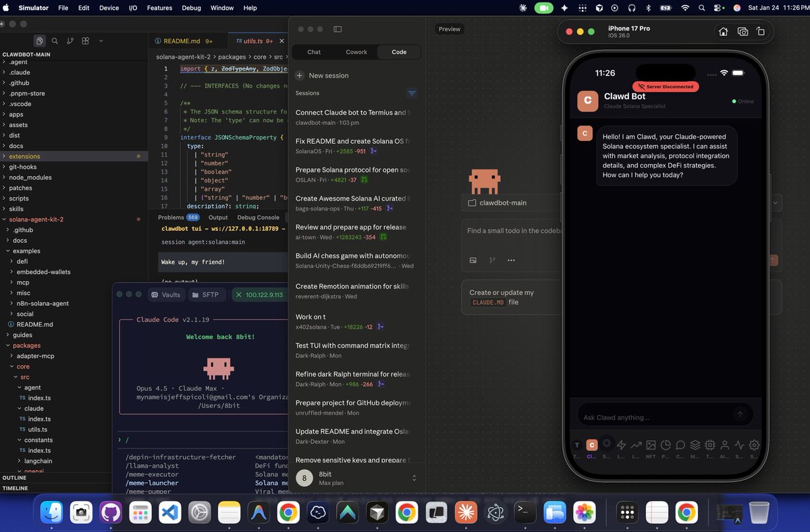Toggle the sidebar icon in Claude window
Screen dimensions: 810x532
pyautogui.click(x=337, y=29)
